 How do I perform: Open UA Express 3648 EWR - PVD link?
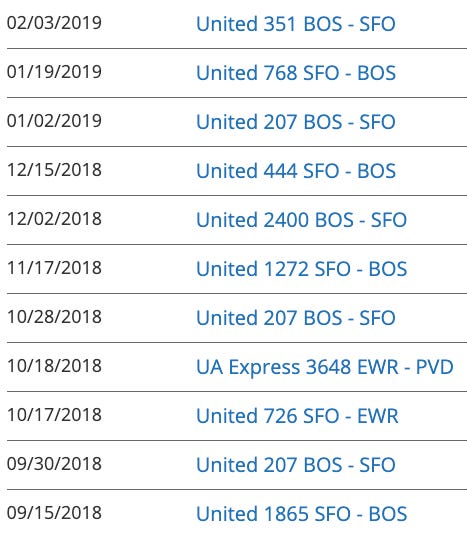coord(325,367)
